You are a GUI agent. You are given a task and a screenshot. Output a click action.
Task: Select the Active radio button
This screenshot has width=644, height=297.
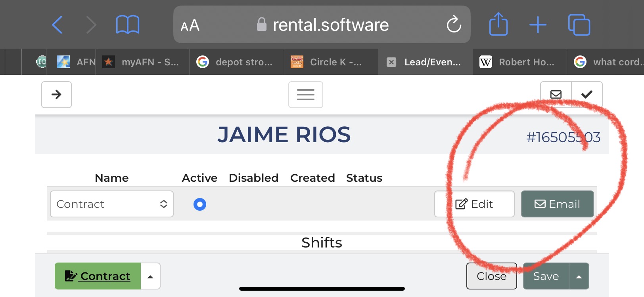[200, 204]
